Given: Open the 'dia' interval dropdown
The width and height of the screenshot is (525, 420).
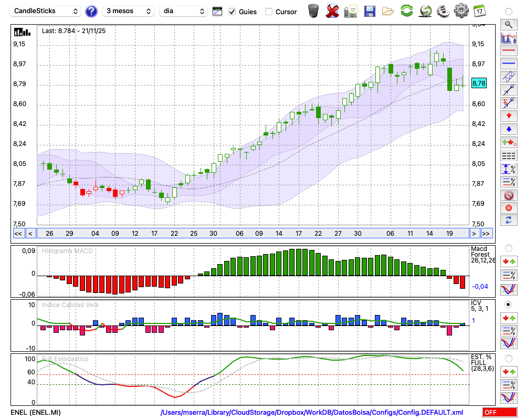Looking at the screenshot, I should (x=183, y=11).
